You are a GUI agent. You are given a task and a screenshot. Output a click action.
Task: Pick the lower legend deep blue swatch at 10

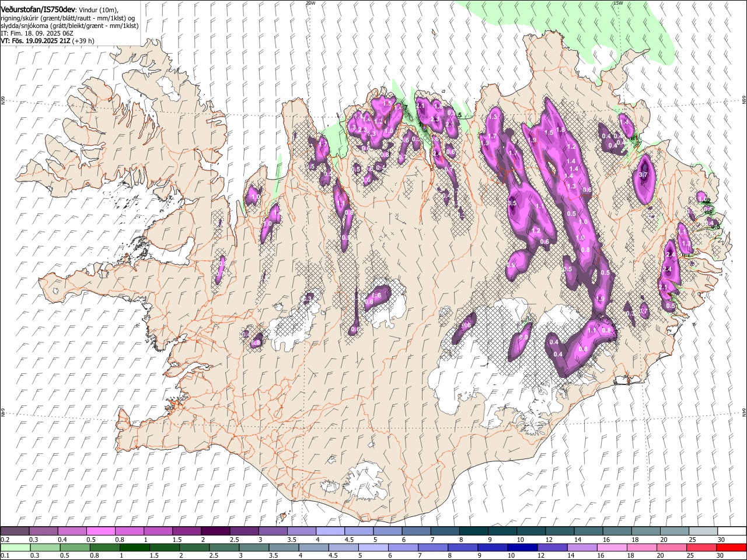(522, 547)
